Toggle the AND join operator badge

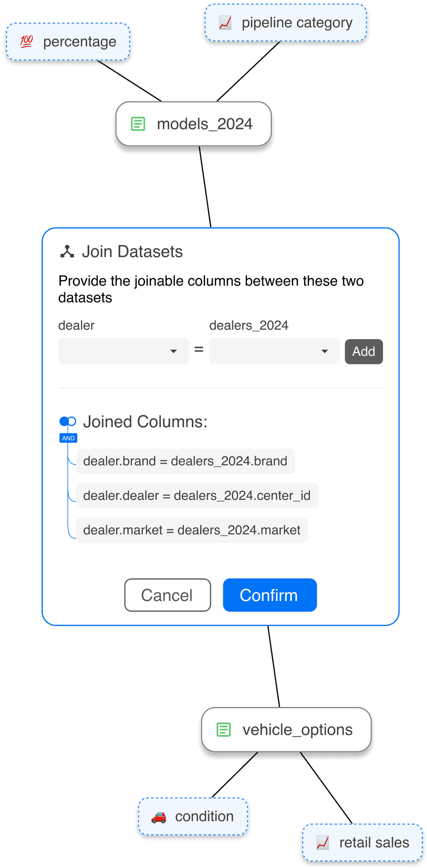coord(68,438)
